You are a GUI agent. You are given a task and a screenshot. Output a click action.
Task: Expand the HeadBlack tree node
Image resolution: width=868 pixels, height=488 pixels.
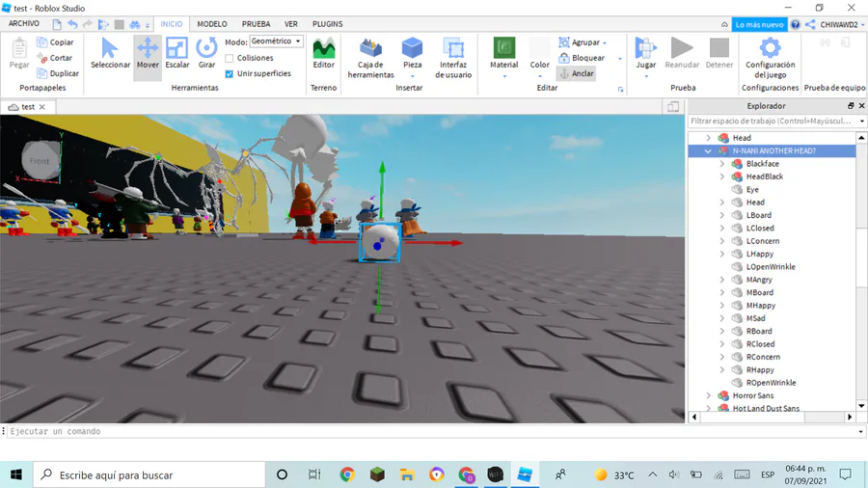pyautogui.click(x=721, y=176)
